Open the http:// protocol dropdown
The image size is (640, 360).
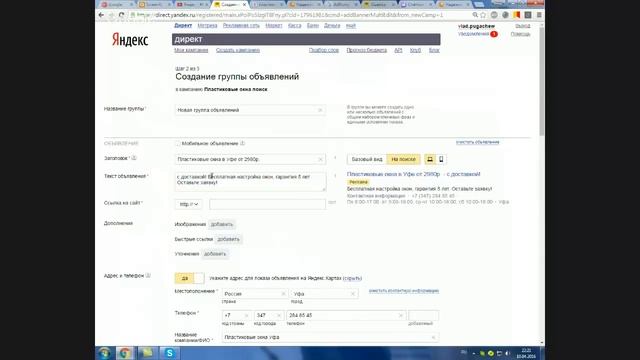click(189, 204)
